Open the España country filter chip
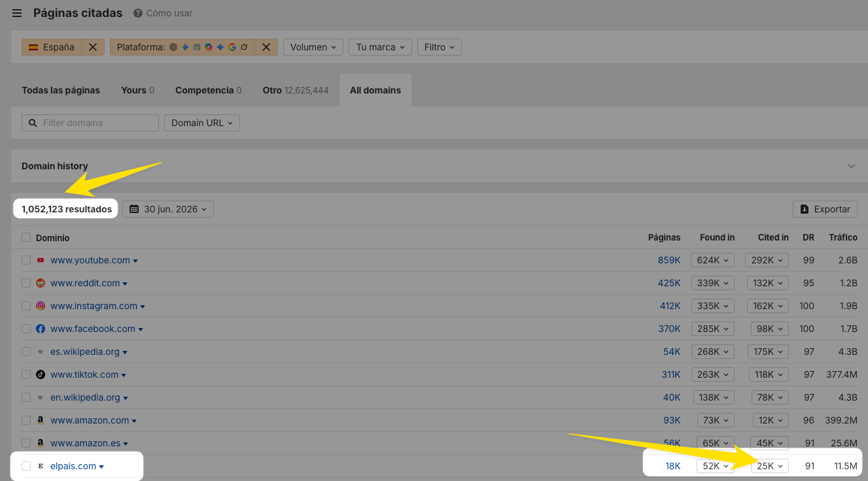This screenshot has height=481, width=868. pyautogui.click(x=52, y=47)
